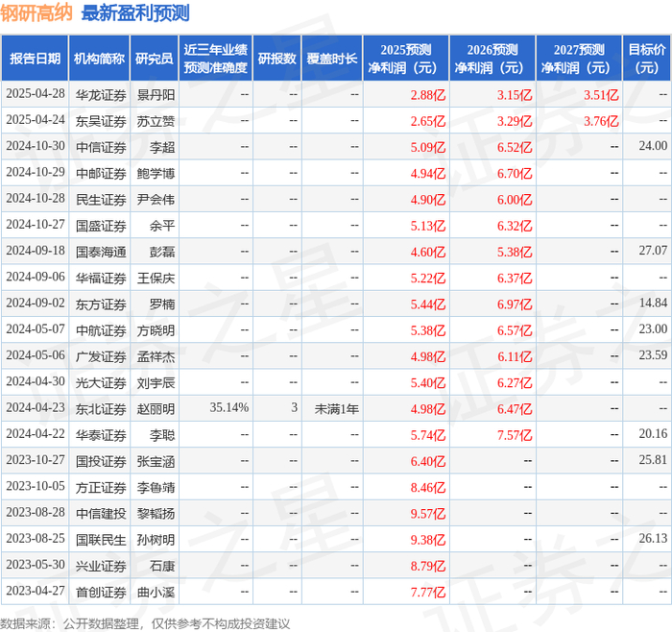Click the 中信建投 institution cell
Image resolution: width=672 pixels, height=632 pixels.
(x=101, y=513)
